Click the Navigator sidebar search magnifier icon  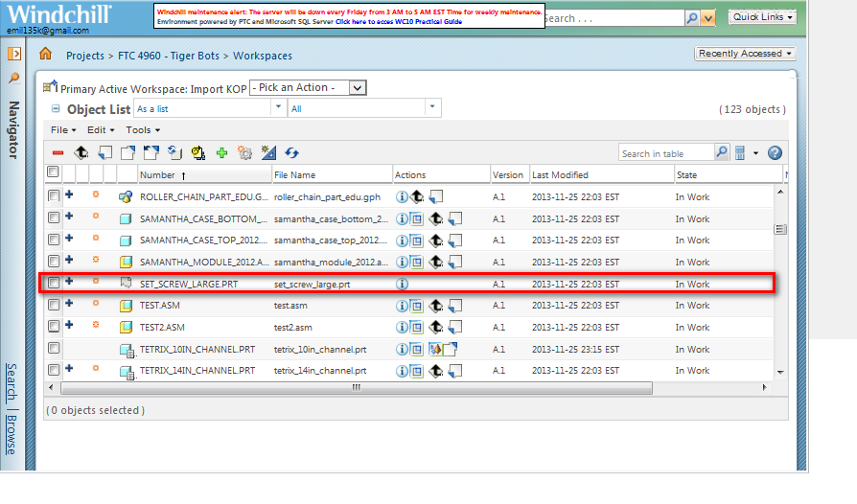[14, 78]
